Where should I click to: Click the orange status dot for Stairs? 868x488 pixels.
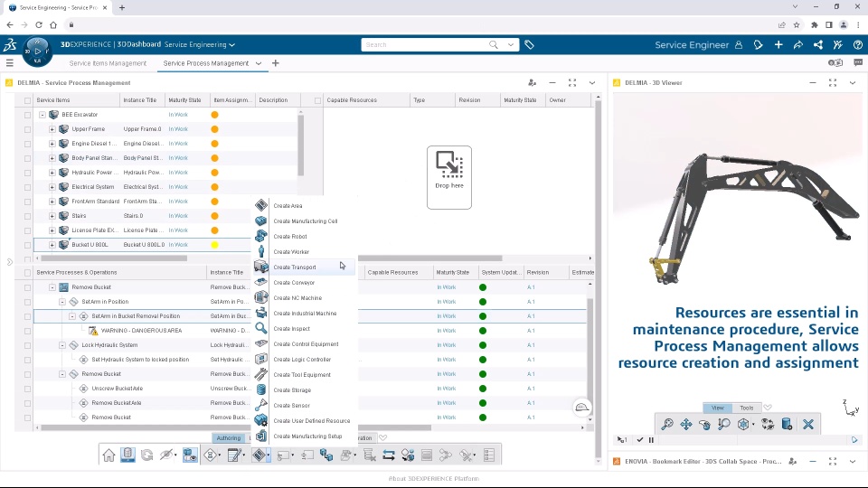214,216
